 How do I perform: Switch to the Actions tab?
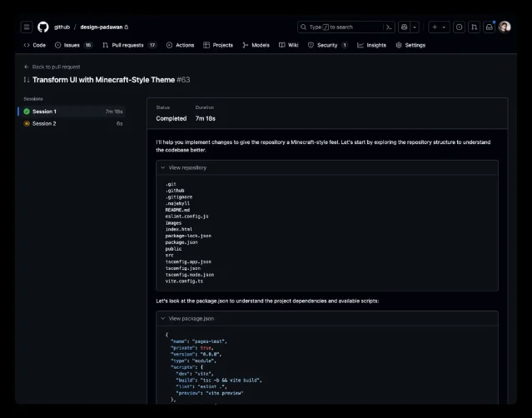coord(180,45)
